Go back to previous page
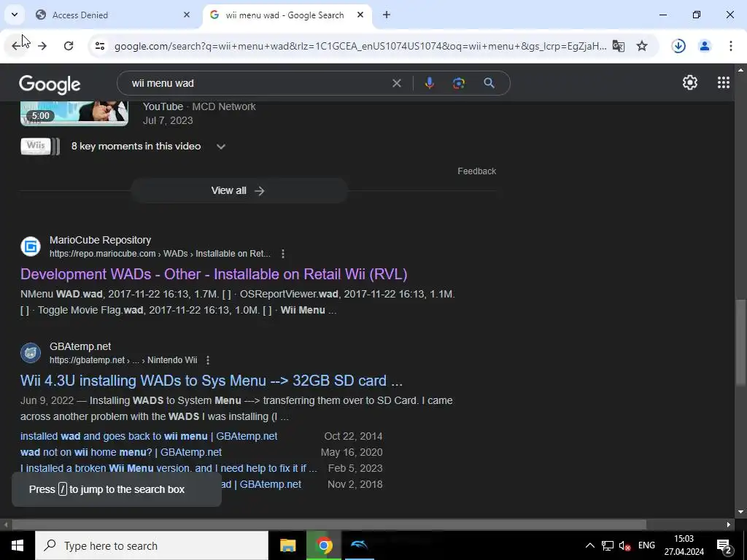The image size is (747, 560). point(16,46)
